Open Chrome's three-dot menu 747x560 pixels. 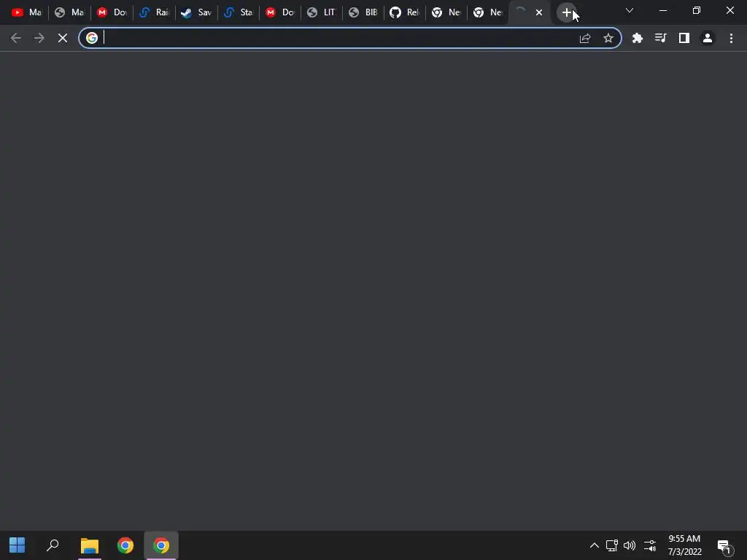click(x=731, y=38)
